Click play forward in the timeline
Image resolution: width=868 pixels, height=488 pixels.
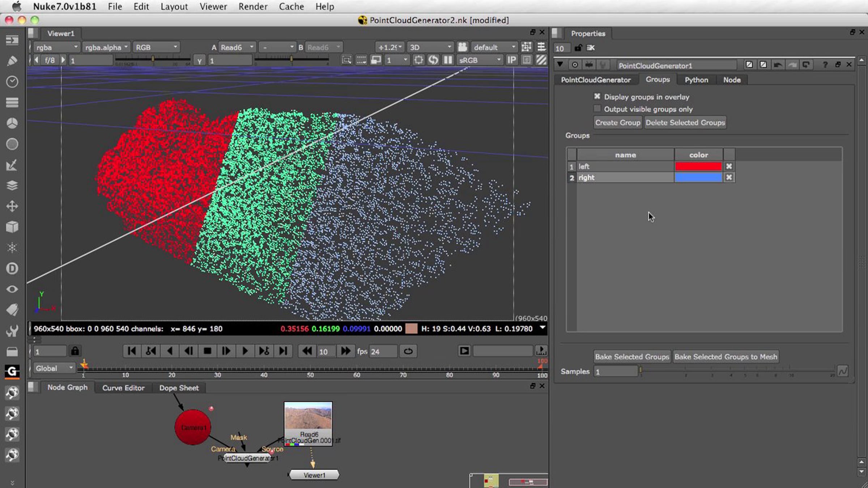(x=245, y=351)
